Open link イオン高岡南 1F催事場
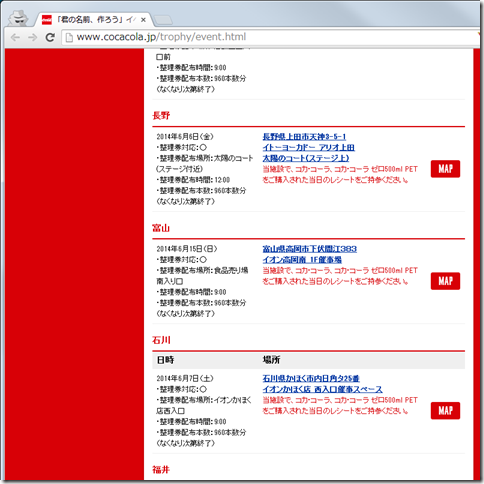Screen dimensions: 484x484 (x=302, y=260)
